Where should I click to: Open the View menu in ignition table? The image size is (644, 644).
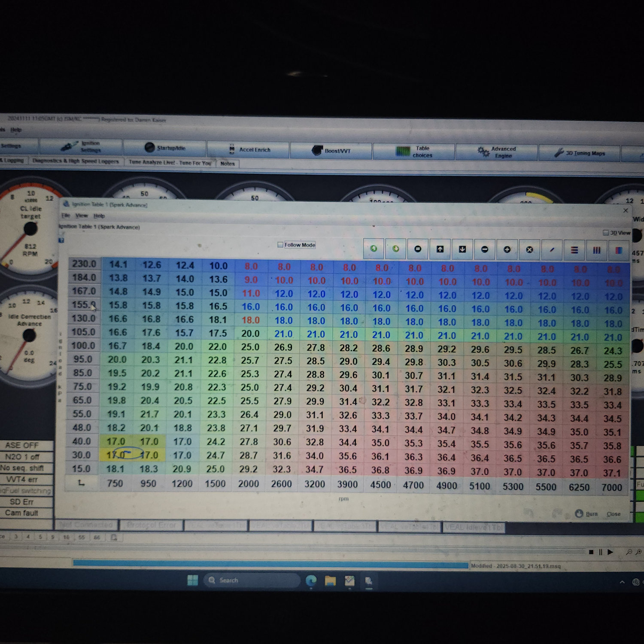point(82,216)
